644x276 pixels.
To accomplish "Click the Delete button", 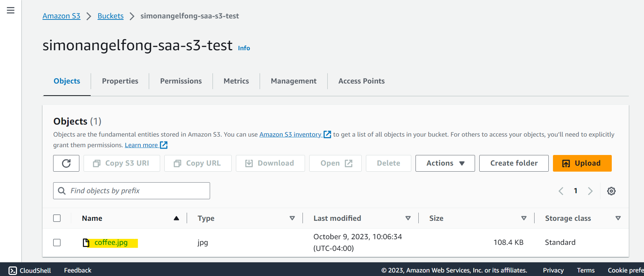I will tap(389, 163).
